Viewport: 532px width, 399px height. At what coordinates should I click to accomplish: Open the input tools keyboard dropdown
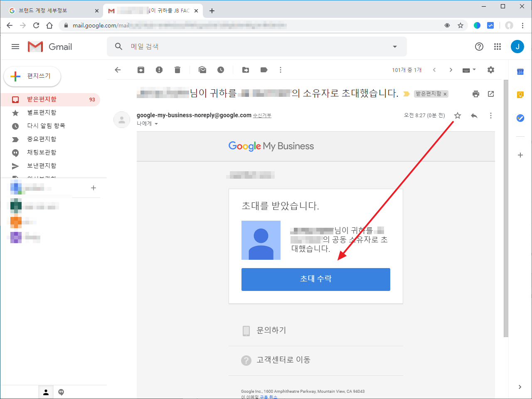click(469, 70)
